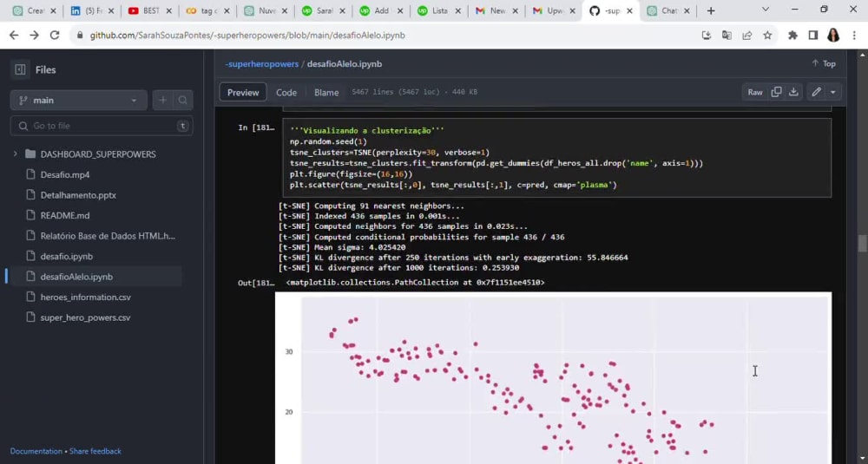Switch to the Chat tab

click(x=668, y=10)
